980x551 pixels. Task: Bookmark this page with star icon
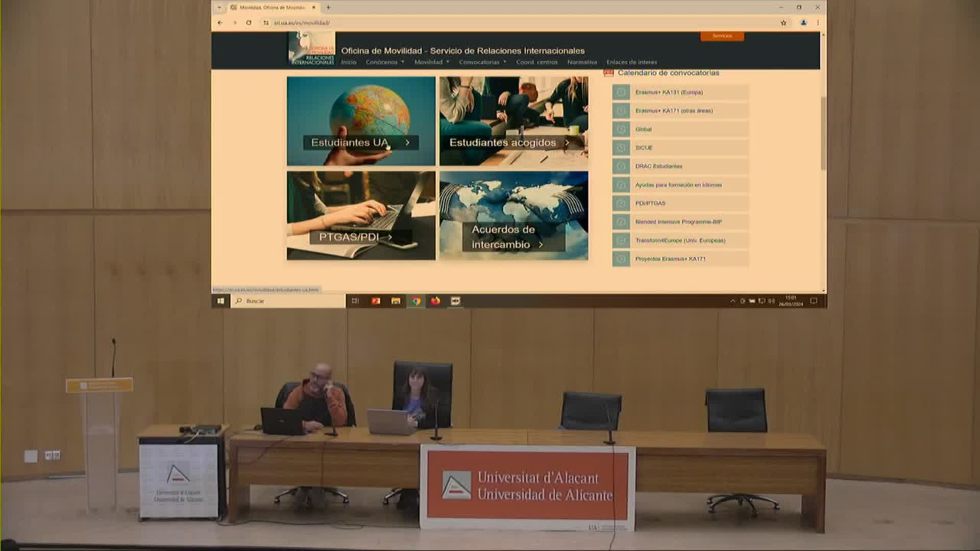pos(783,23)
